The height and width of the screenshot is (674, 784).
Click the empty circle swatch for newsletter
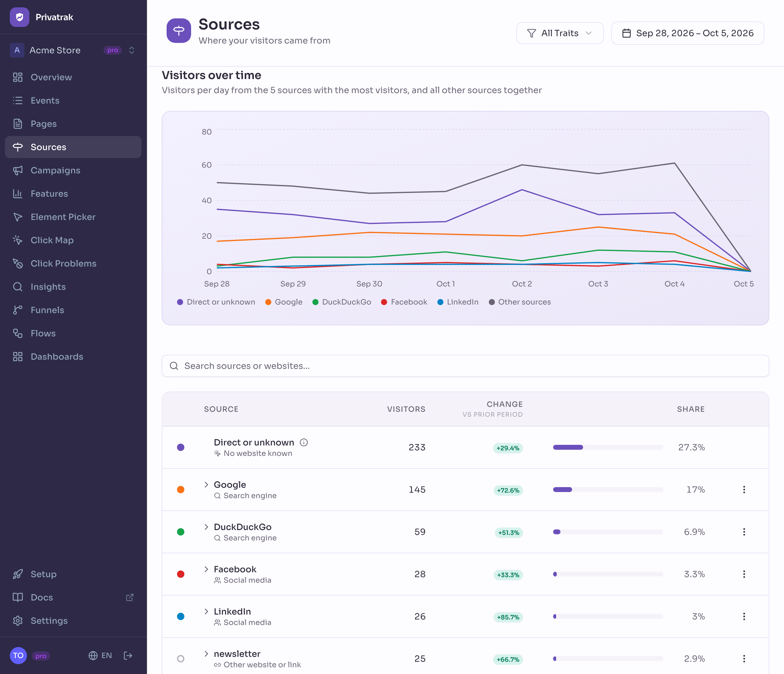click(181, 659)
